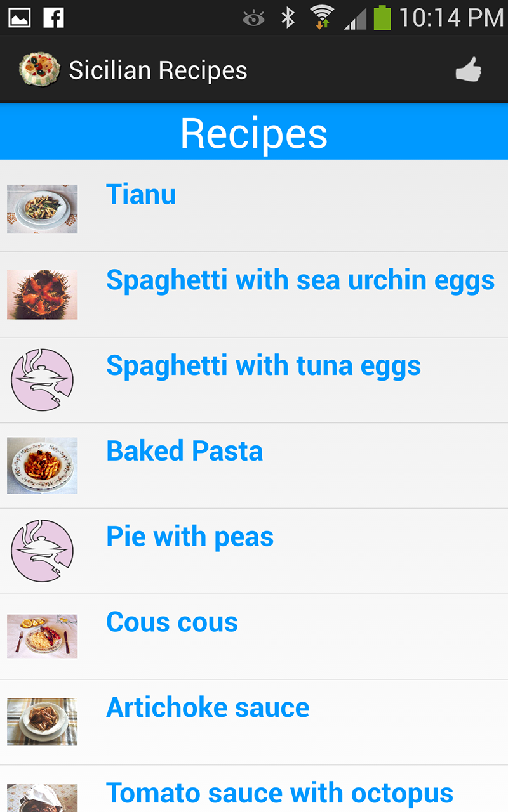Viewport: 508px width, 812px height.
Task: Tap the Baked Pasta plate thumbnail
Action: coord(42,466)
